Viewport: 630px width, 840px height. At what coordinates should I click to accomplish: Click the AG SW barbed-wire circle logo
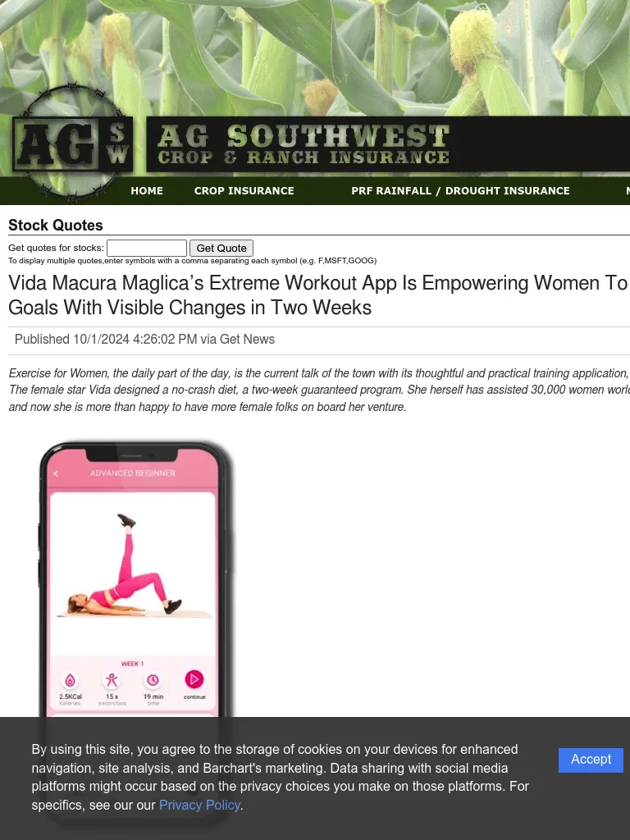point(72,143)
